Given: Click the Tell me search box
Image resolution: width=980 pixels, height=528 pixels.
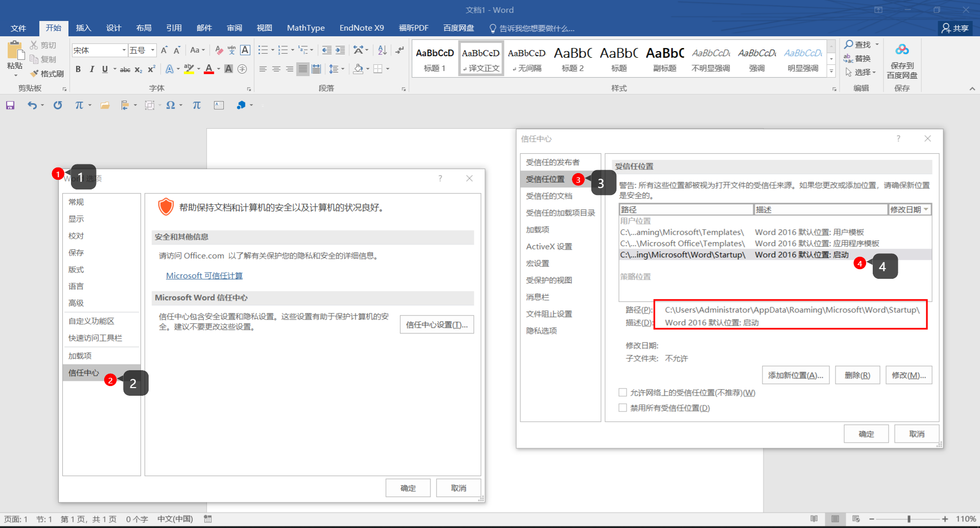Looking at the screenshot, I should tap(532, 28).
